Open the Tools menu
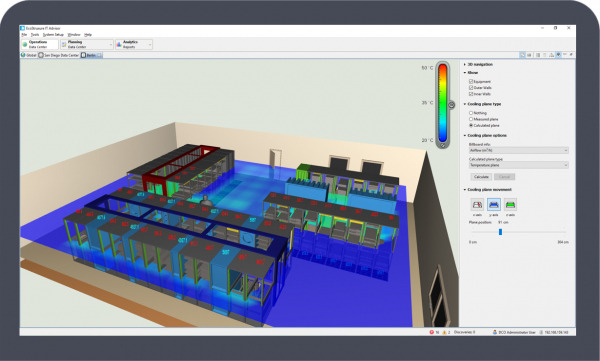The image size is (600, 361). [35, 35]
